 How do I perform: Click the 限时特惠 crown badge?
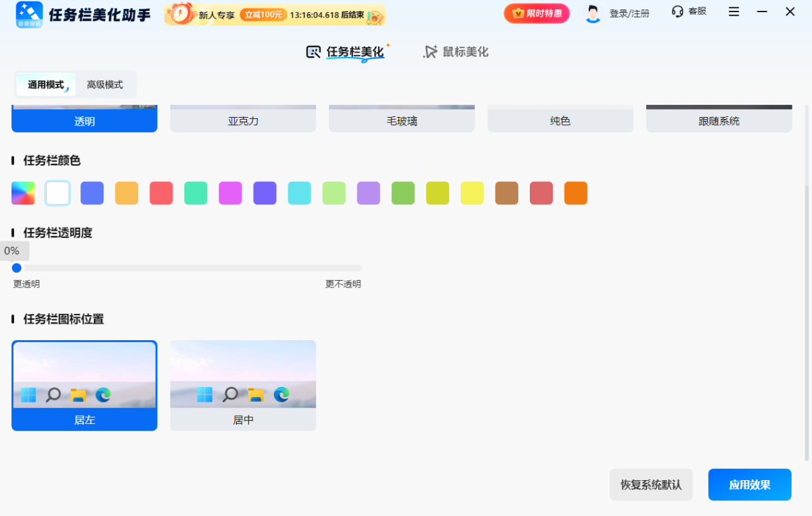537,13
